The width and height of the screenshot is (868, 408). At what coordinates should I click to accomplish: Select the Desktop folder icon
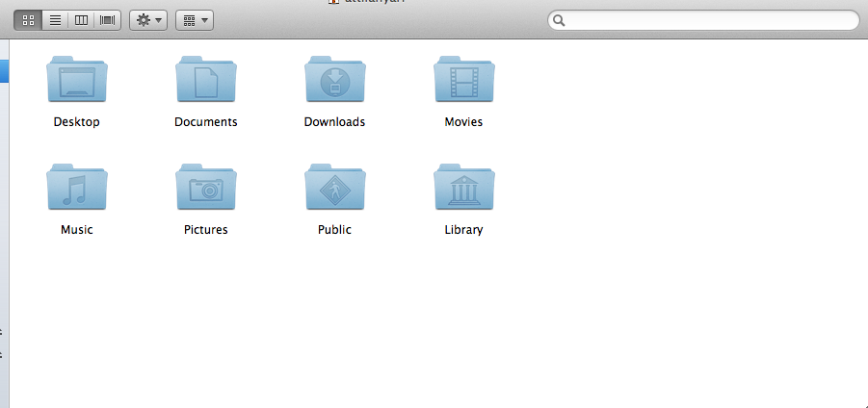tap(77, 79)
